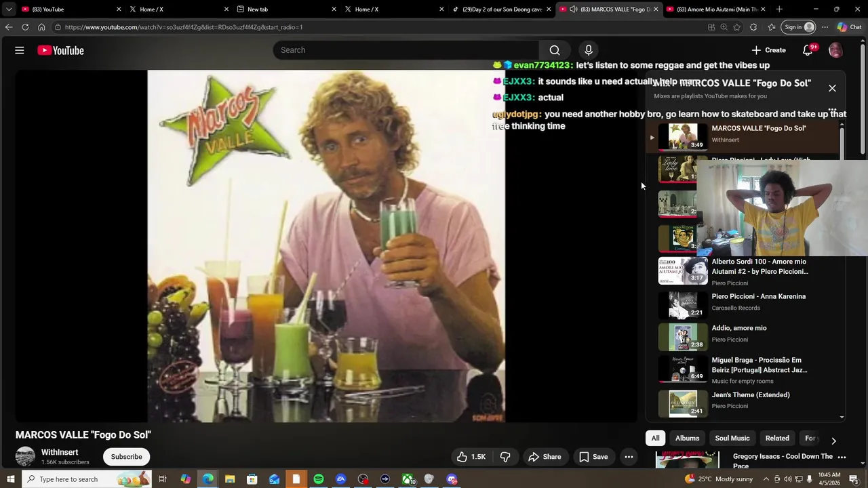Viewport: 868px width, 488px height.
Task: Click the browser address bar URL
Action: click(183, 27)
